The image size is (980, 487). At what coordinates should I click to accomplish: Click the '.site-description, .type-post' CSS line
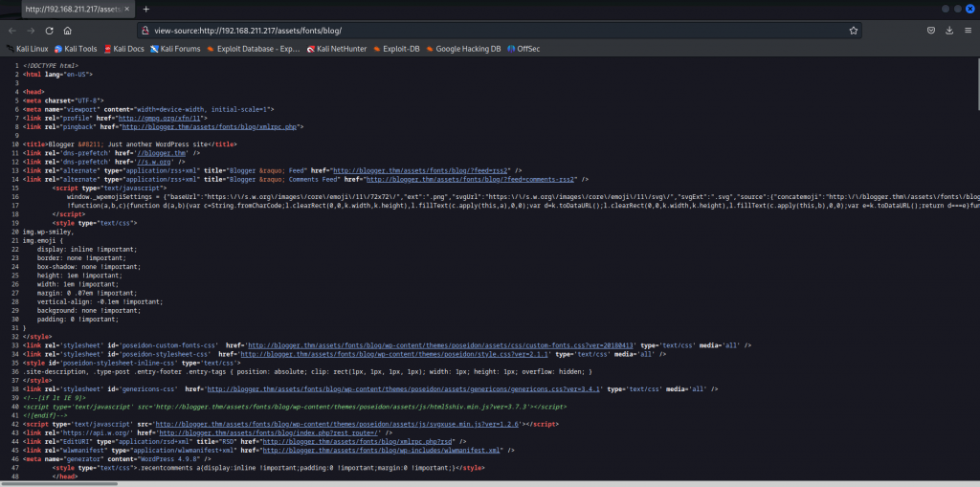tap(307, 371)
